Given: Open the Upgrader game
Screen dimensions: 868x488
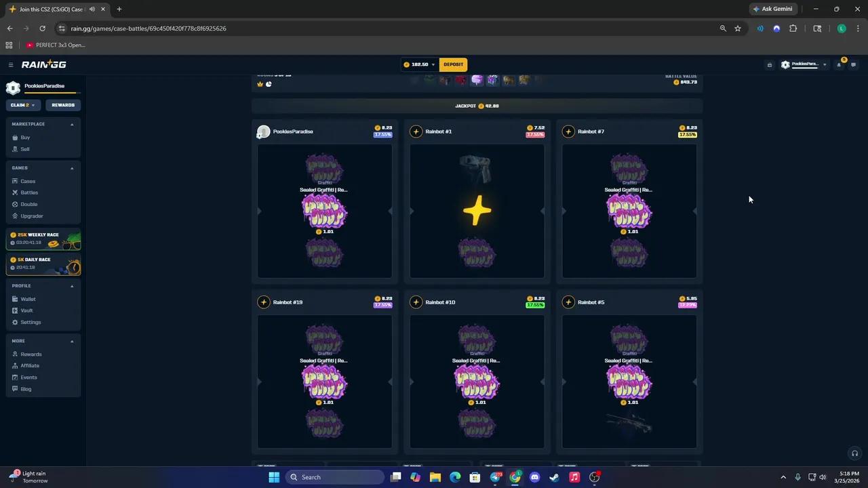Looking at the screenshot, I should pos(31,216).
